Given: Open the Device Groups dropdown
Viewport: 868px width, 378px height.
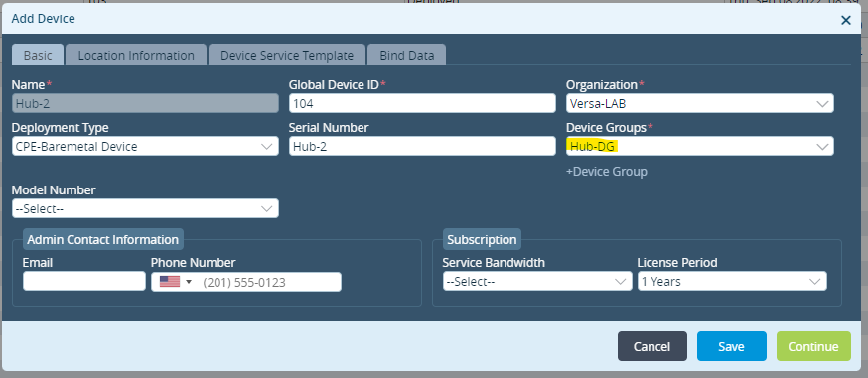Looking at the screenshot, I should [x=700, y=146].
